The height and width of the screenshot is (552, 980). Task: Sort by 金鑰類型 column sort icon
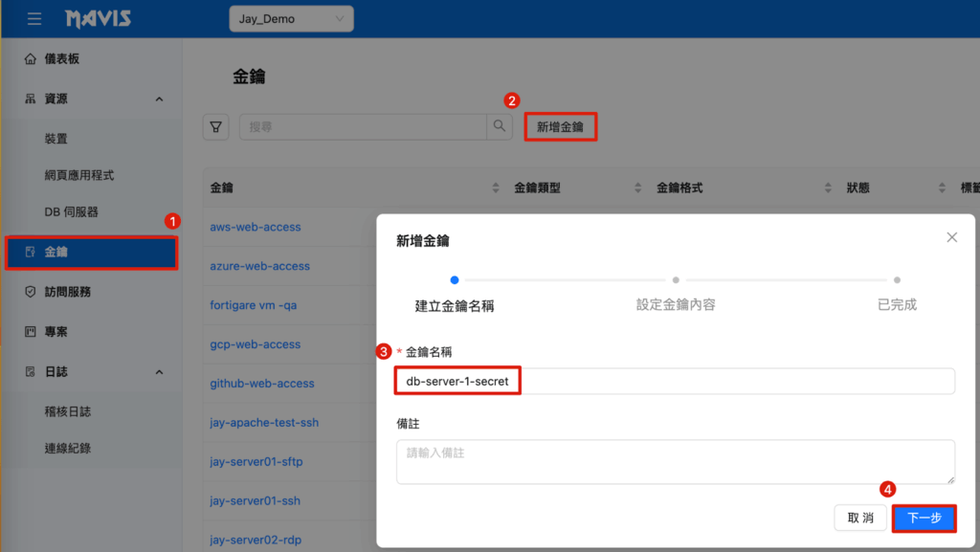click(637, 188)
